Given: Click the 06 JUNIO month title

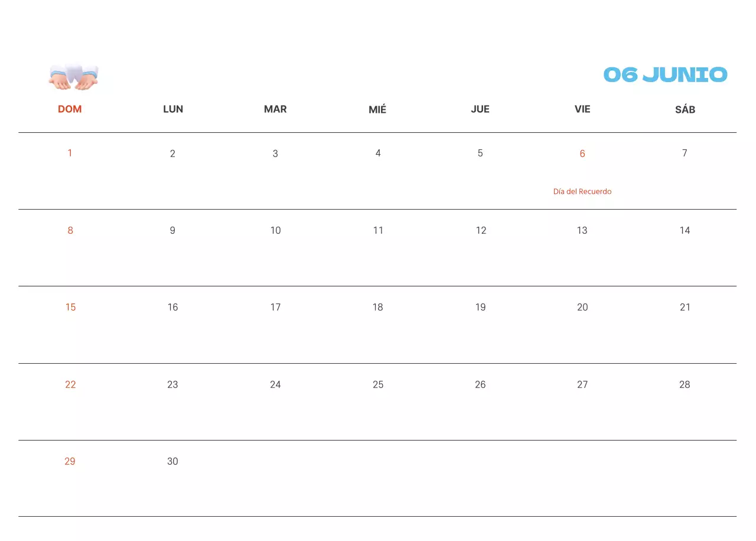Looking at the screenshot, I should pos(665,75).
